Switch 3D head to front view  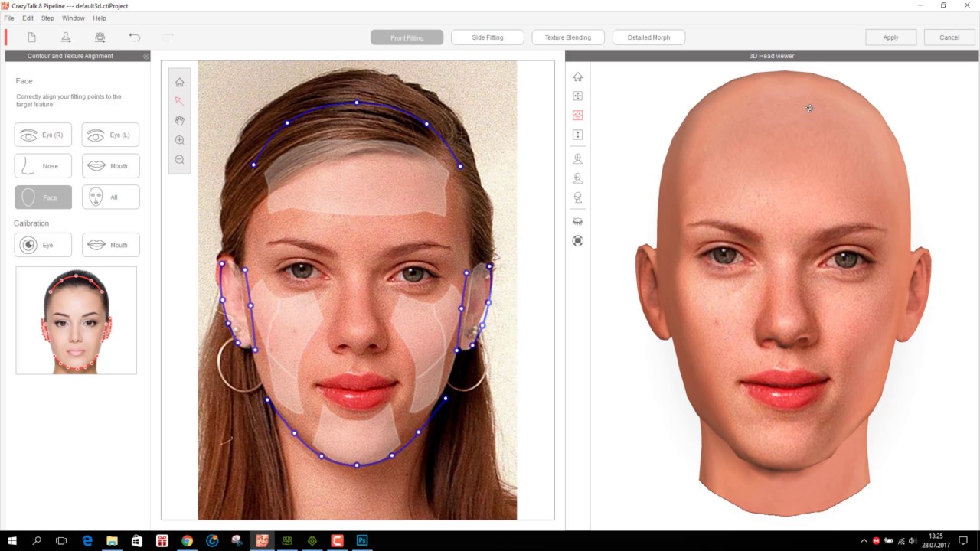tap(578, 159)
